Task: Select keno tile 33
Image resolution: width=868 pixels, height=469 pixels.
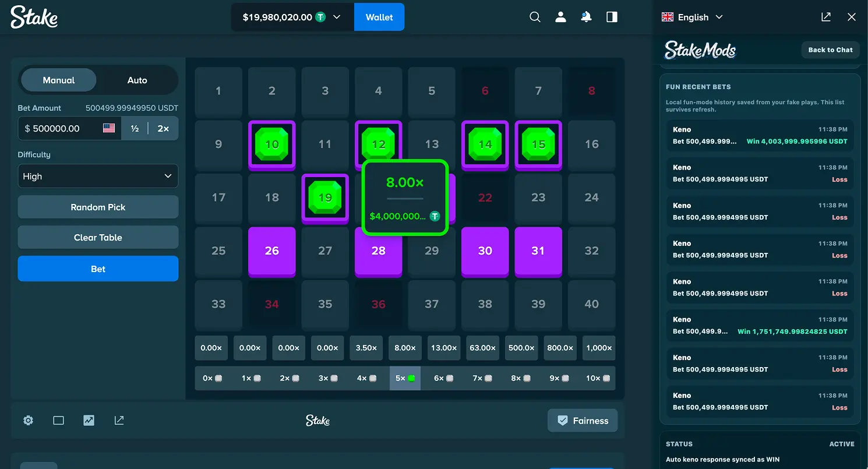Action: click(218, 305)
